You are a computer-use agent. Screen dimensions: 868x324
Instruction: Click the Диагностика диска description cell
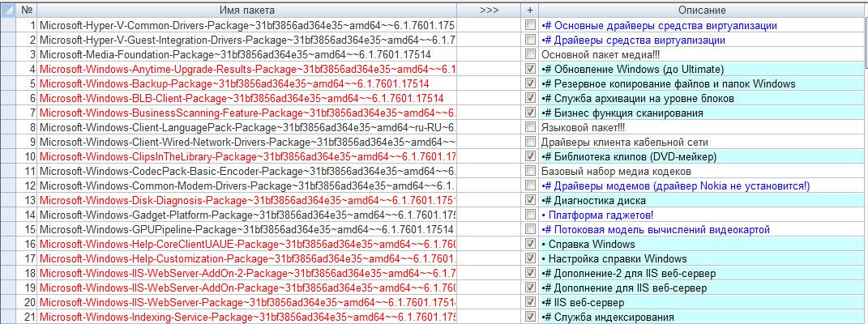click(x=703, y=200)
